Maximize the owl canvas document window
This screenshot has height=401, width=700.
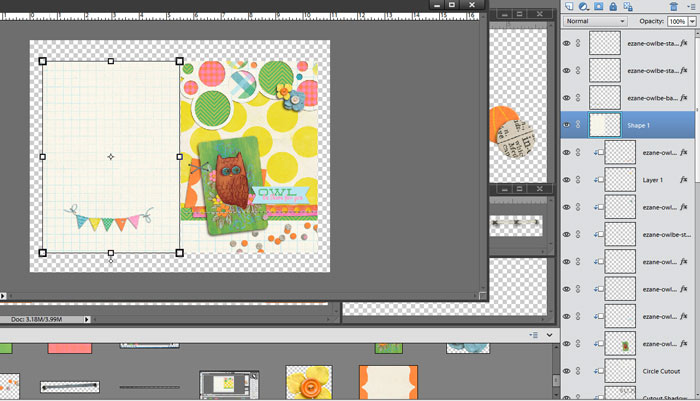(x=452, y=4)
